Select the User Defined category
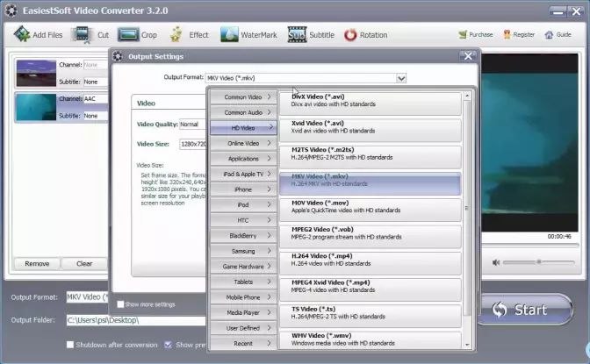Viewport: 590px width, 364px height. coord(243,328)
